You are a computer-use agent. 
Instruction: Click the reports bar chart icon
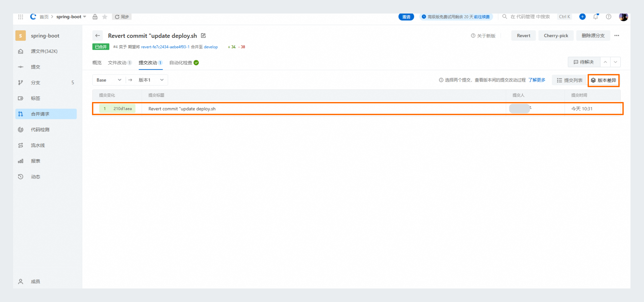tap(21, 161)
